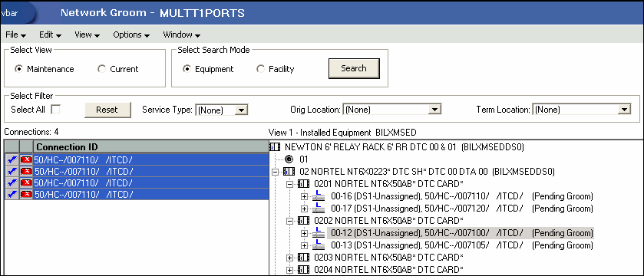
Task: Click the Search button
Action: [354, 68]
